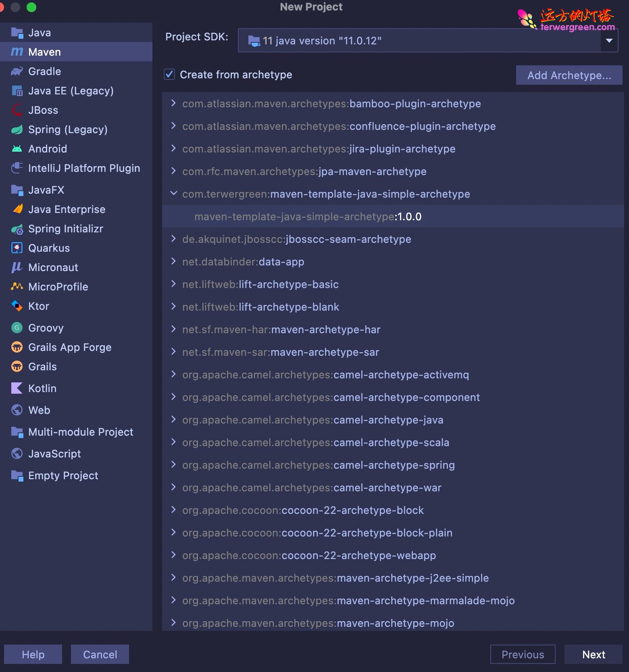Viewport: 629px width, 672px height.
Task: Select cocoon-22-archetype-webapp row
Action: click(x=393, y=555)
